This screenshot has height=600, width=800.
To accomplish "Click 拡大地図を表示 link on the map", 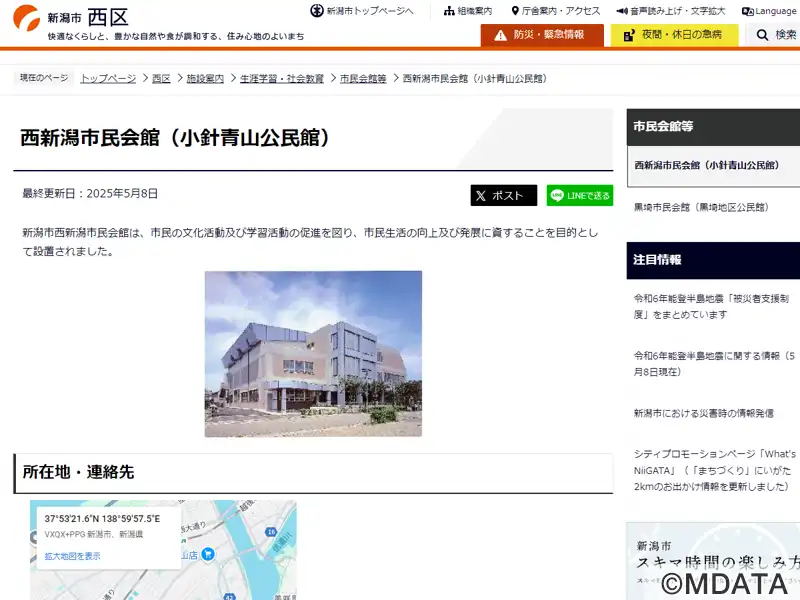I will [72, 556].
